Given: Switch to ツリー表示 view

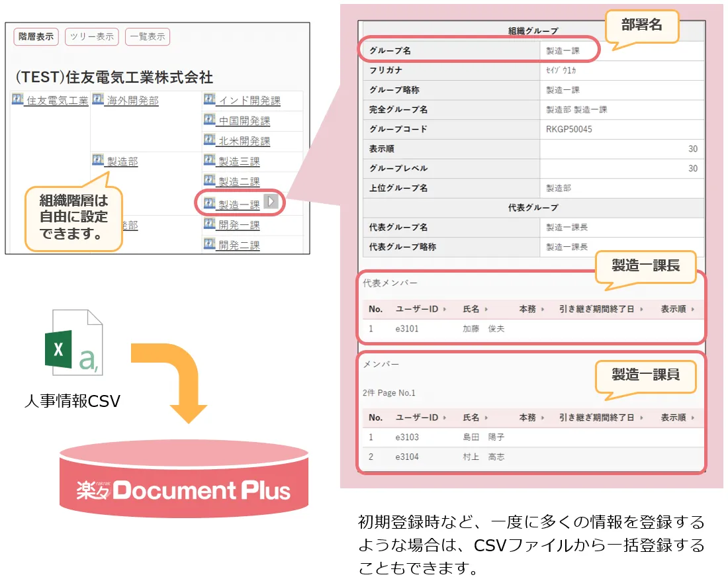Looking at the screenshot, I should pos(92,36).
